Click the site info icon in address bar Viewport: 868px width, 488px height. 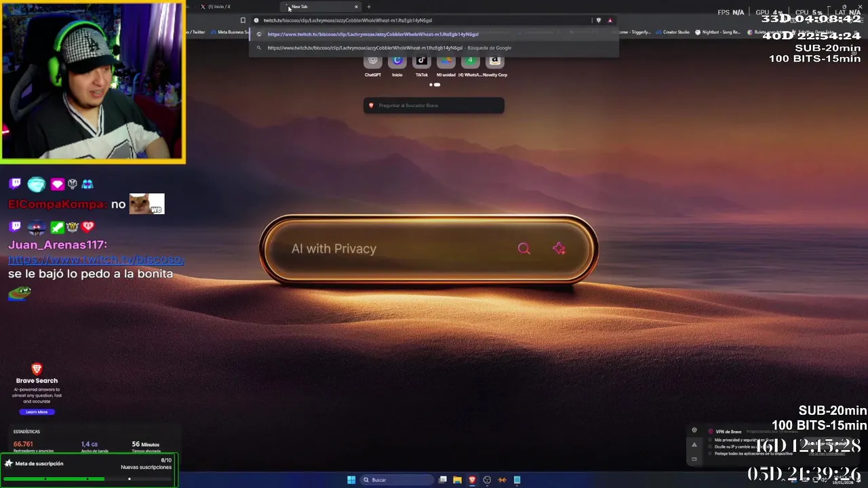(x=256, y=20)
